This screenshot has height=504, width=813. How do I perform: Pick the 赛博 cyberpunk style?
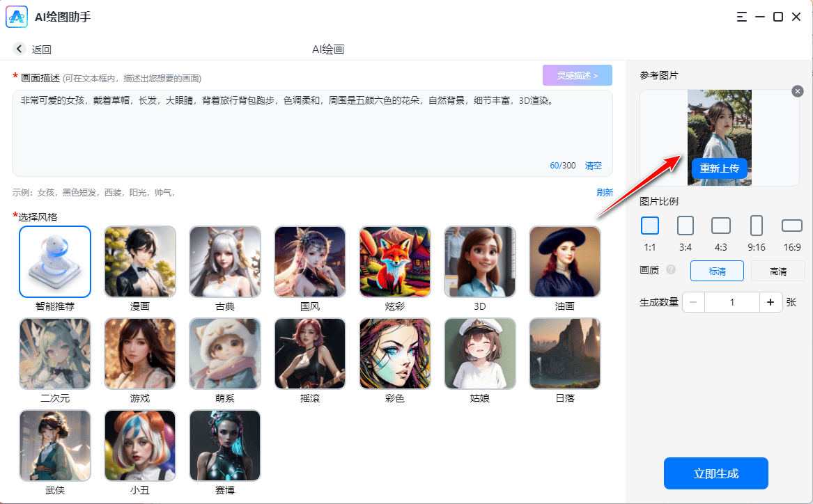coord(225,446)
